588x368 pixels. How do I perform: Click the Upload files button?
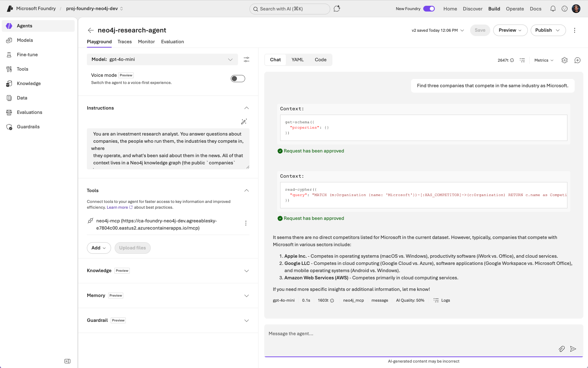133,248
